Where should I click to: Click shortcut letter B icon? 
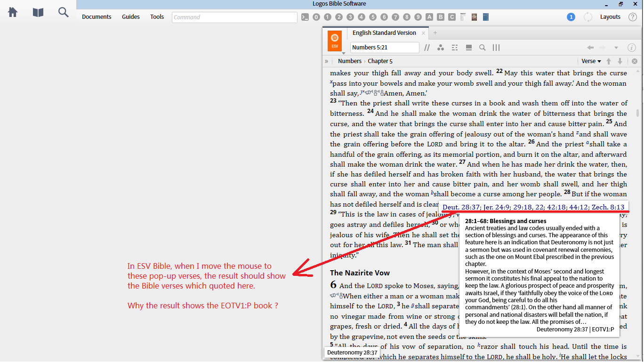coord(441,17)
